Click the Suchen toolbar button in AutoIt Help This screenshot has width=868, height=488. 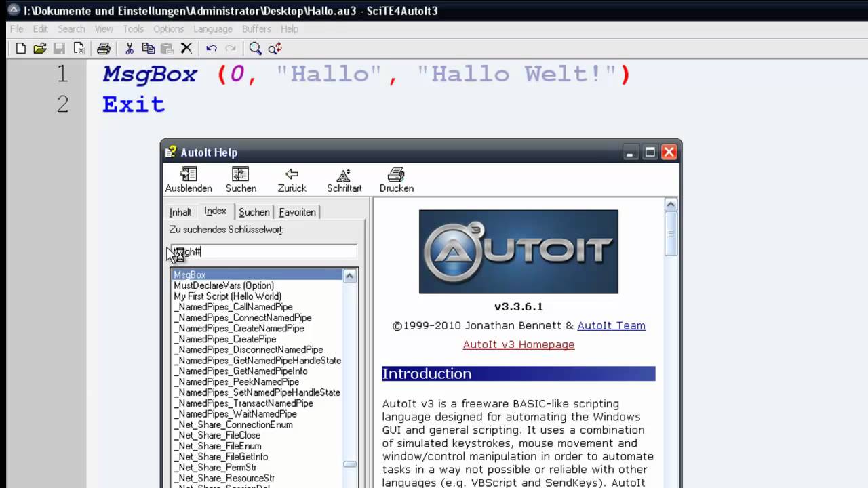click(x=241, y=180)
